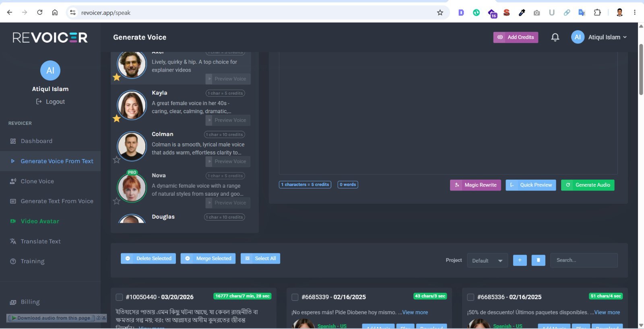The height and width of the screenshot is (329, 644).
Task: Click the page vertical scrollbar
Action: 641,69
